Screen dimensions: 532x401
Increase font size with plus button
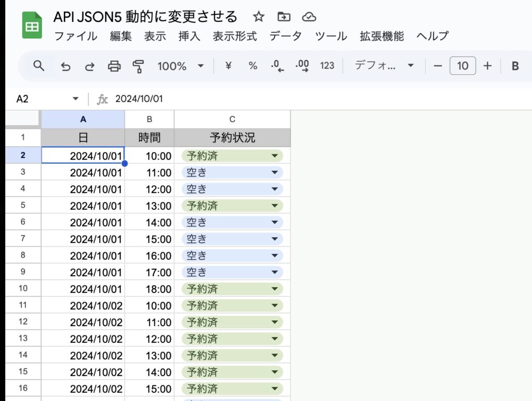[x=487, y=66]
